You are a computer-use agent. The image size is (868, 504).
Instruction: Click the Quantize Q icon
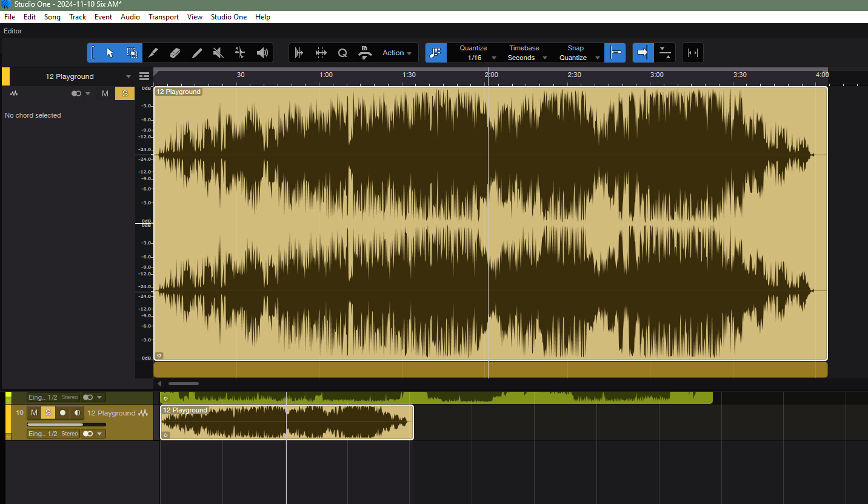342,53
